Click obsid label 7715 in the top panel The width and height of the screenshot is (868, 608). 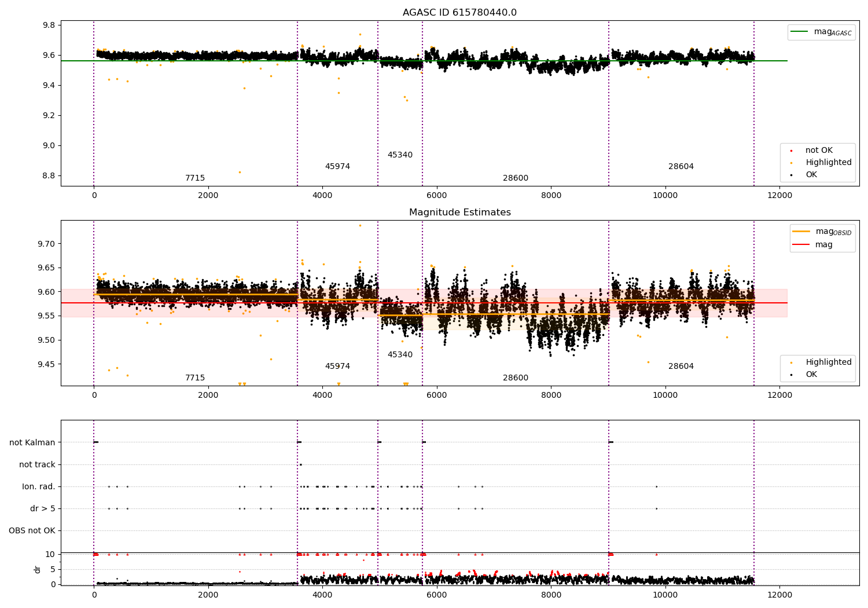point(195,178)
